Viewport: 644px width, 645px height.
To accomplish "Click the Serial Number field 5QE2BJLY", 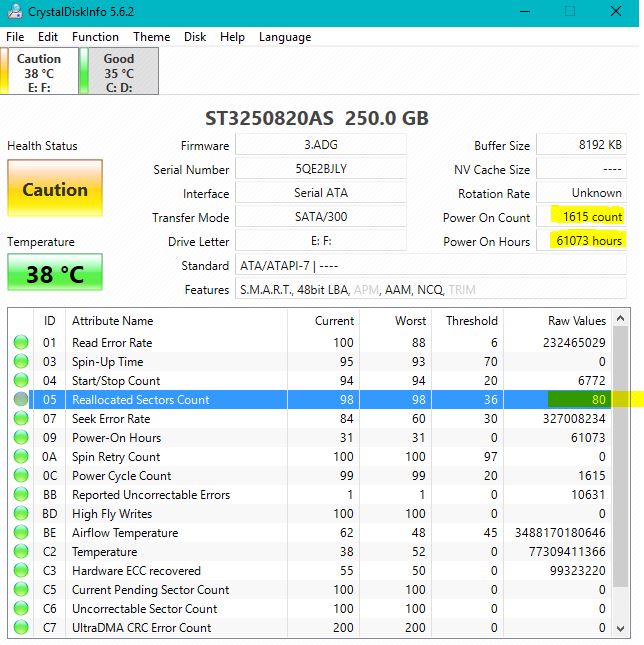I will pyautogui.click(x=321, y=169).
